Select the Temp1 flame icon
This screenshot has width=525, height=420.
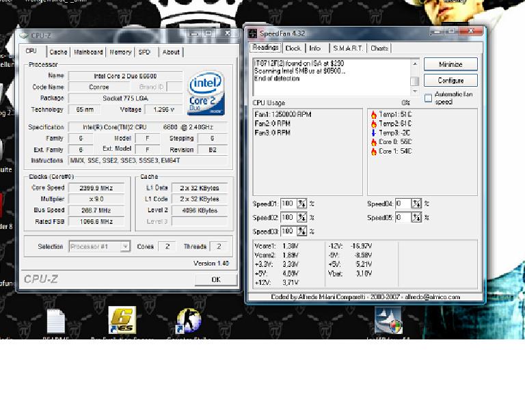click(374, 115)
